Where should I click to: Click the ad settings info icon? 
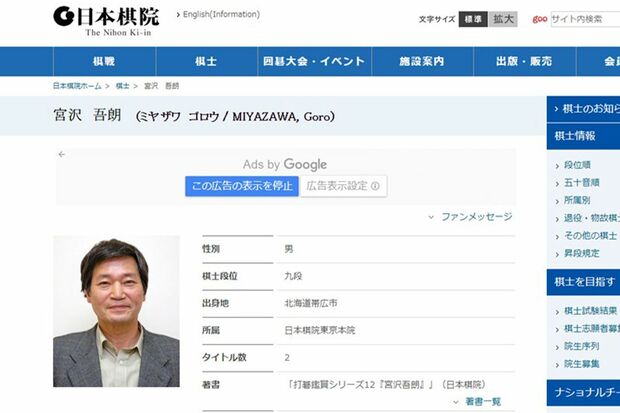click(375, 186)
